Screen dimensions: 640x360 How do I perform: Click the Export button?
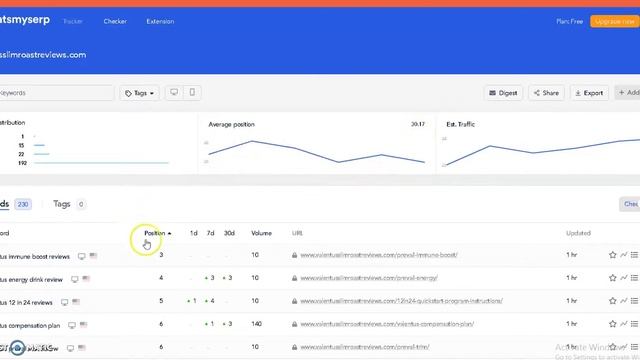pos(589,93)
